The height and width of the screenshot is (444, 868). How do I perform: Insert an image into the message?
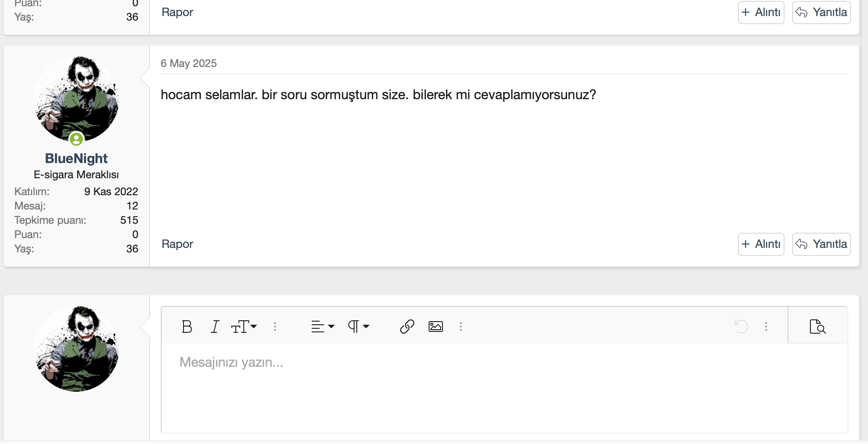(x=436, y=327)
